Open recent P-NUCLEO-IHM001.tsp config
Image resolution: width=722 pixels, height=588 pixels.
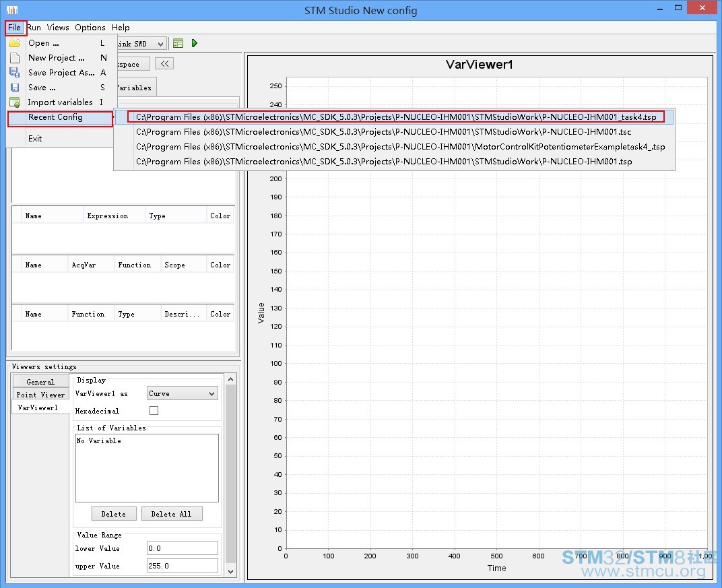point(395,161)
